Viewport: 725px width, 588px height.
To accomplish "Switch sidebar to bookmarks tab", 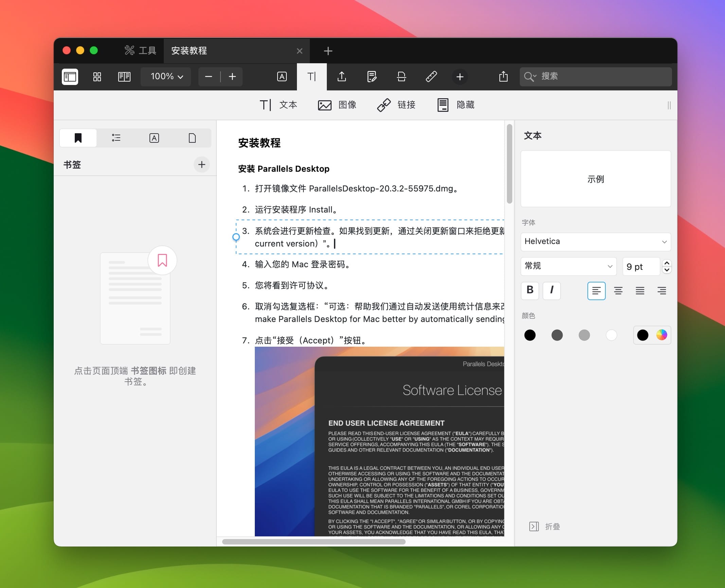I will (78, 138).
